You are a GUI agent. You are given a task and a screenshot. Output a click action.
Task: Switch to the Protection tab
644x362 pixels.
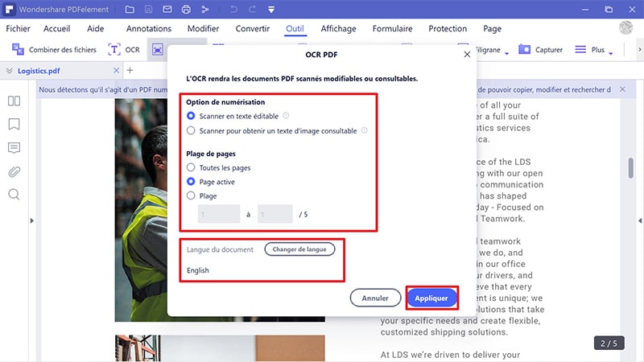448,28
